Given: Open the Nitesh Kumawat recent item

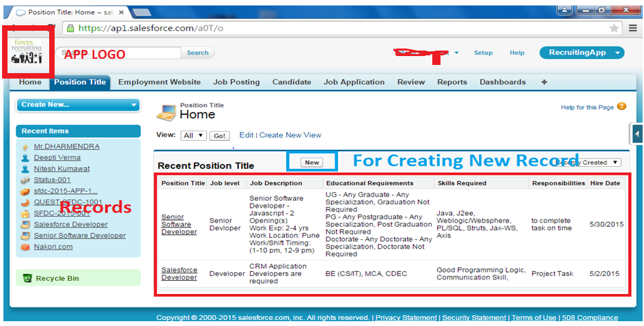Looking at the screenshot, I should click(61, 169).
